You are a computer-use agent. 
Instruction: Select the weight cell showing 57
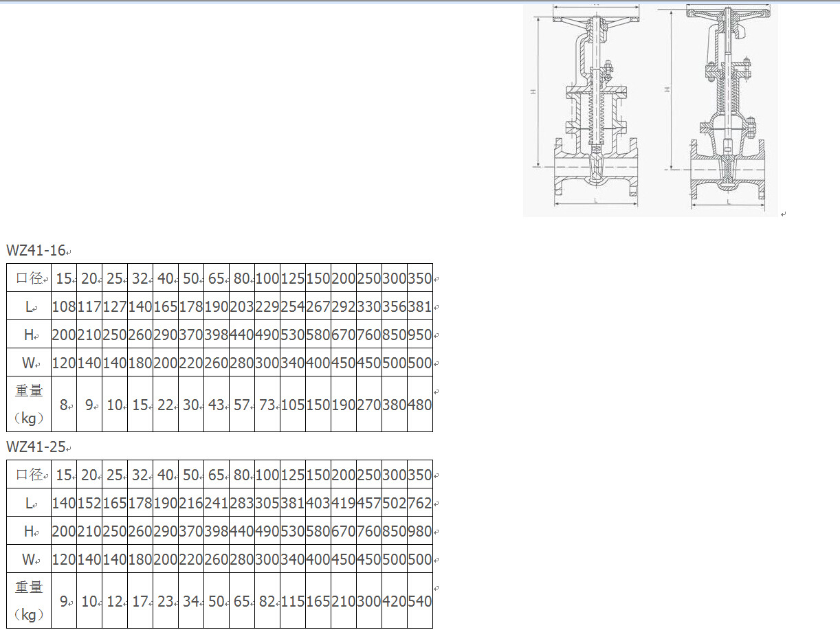click(x=242, y=404)
